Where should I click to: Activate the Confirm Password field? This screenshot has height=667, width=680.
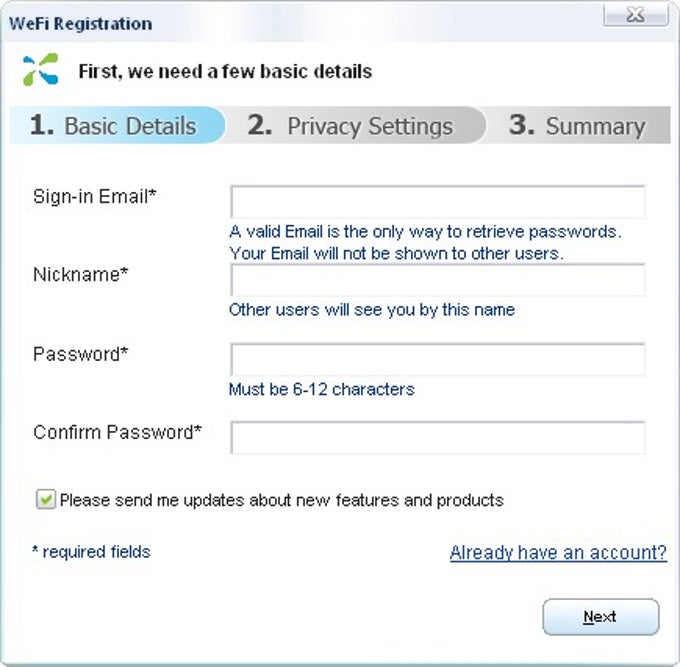pos(437,438)
